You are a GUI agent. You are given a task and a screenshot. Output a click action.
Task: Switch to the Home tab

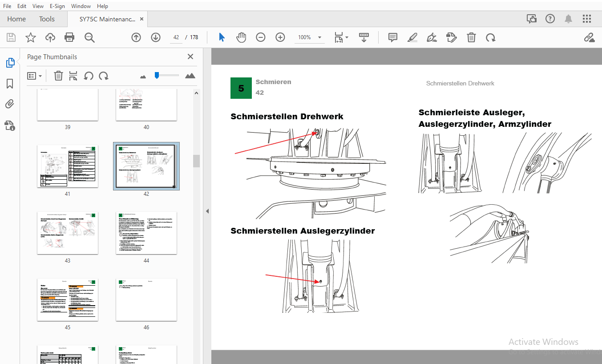coord(16,19)
